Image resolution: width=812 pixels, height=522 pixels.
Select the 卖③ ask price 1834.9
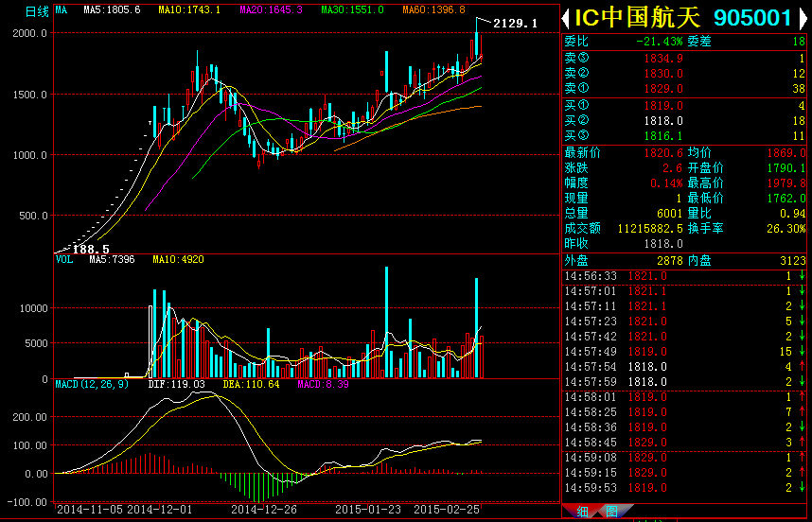point(663,59)
